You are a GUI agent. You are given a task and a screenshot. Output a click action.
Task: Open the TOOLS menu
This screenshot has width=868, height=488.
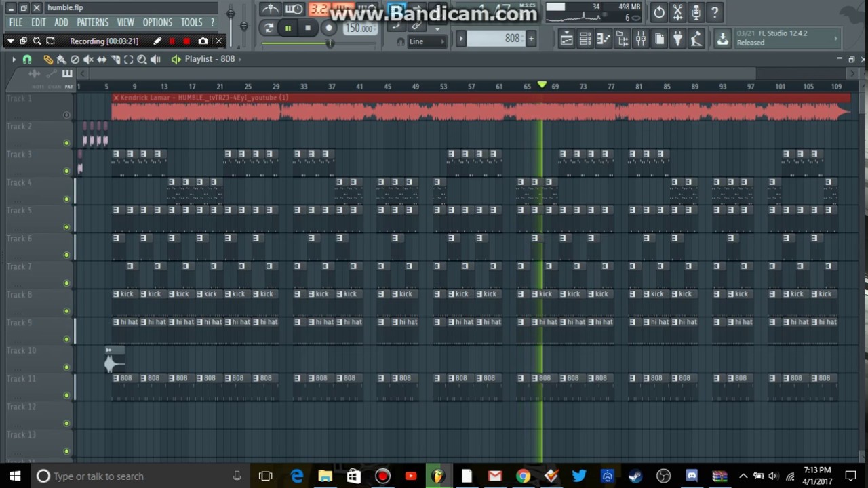pos(191,22)
